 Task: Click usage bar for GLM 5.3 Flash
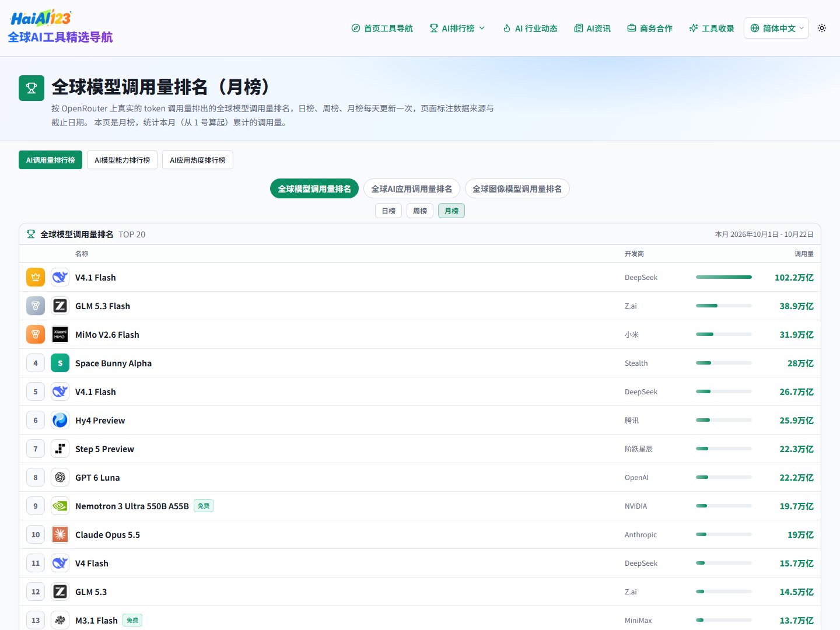pyautogui.click(x=724, y=306)
